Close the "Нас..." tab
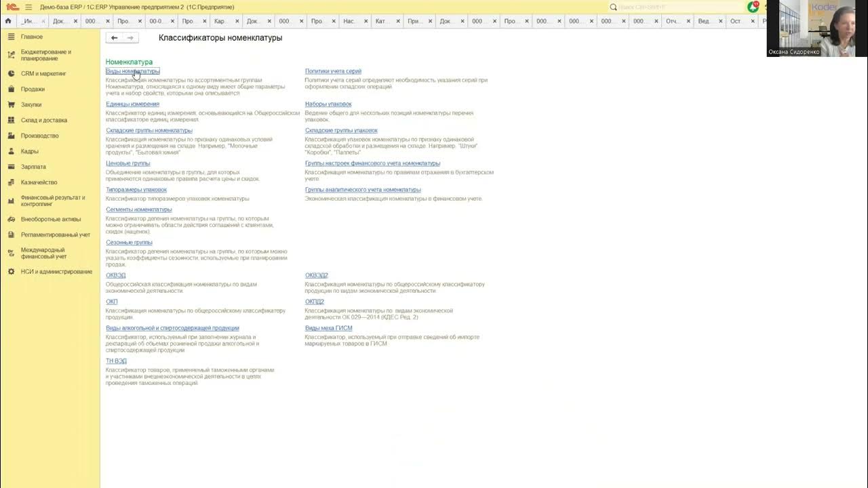The height and width of the screenshot is (488, 868). (366, 21)
